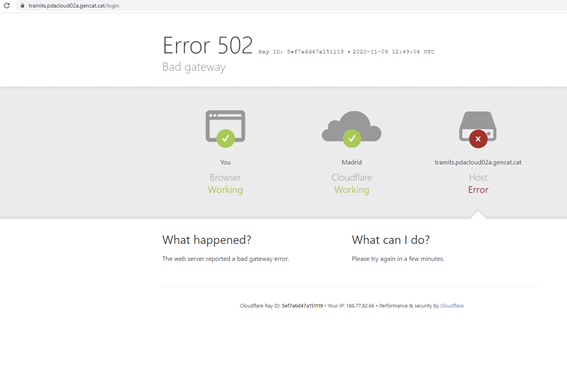Click the browser window icon with green check
The height and width of the screenshot is (366, 567).
(x=225, y=129)
